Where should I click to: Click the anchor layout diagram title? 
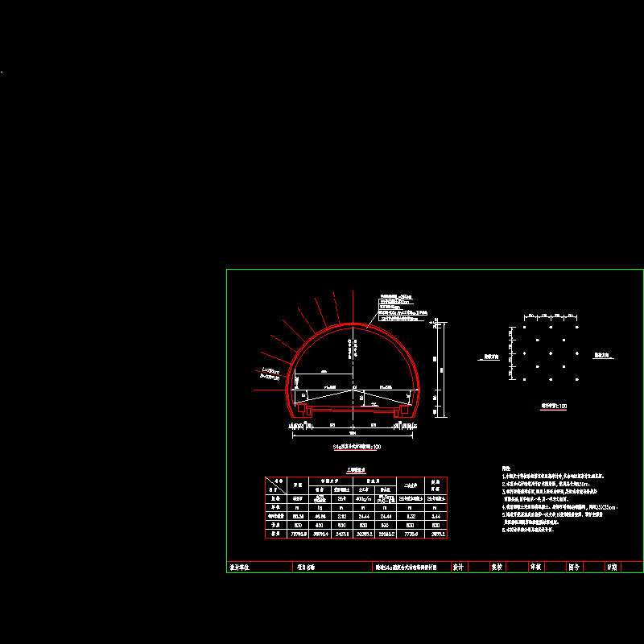[x=553, y=407]
